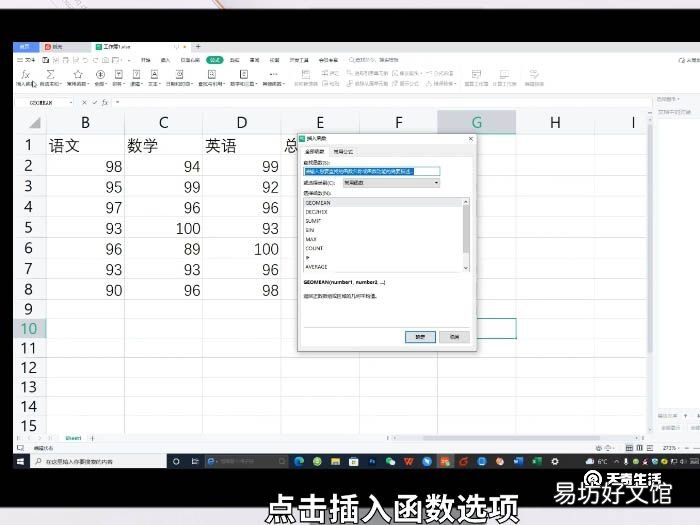The width and height of the screenshot is (700, 525).
Task: Open the 272% zoom level dropdown in the status bar
Action: pyautogui.click(x=669, y=448)
